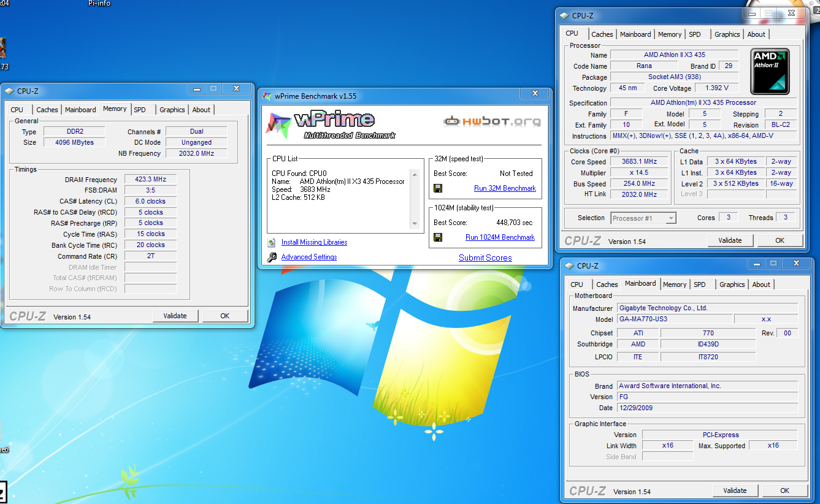Click Core Speed value 3683.1 MHz
The image size is (820, 504).
point(639,162)
